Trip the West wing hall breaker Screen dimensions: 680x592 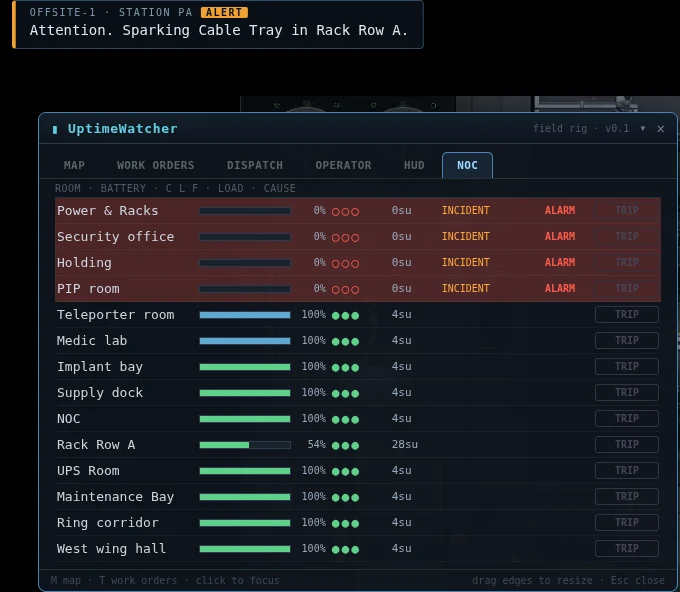(627, 549)
